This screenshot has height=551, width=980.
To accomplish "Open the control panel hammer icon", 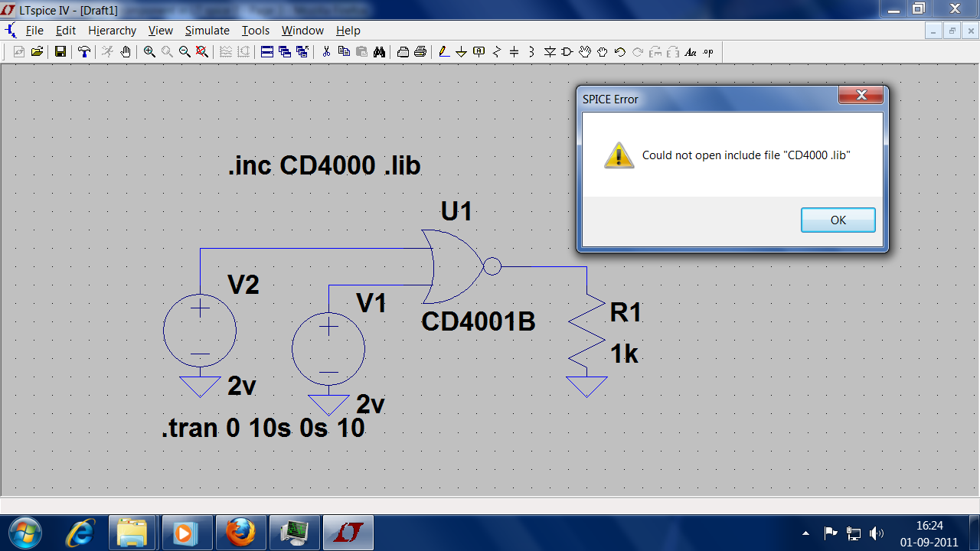I will (x=84, y=52).
